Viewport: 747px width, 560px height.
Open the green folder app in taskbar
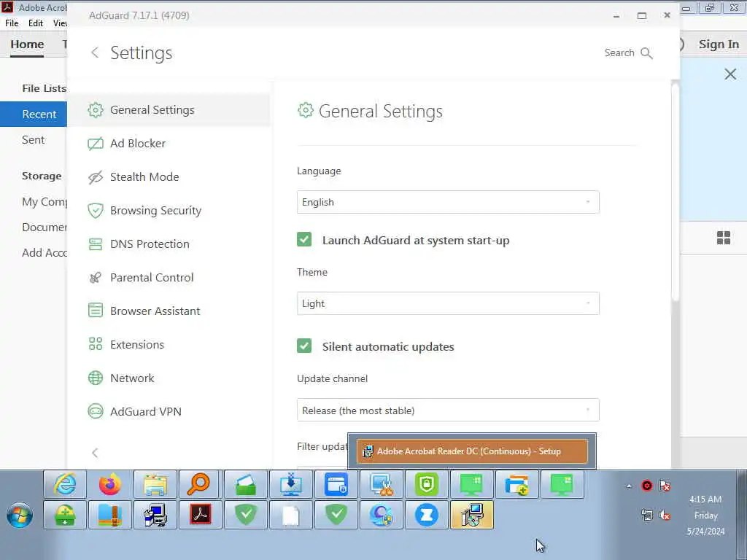pos(246,484)
